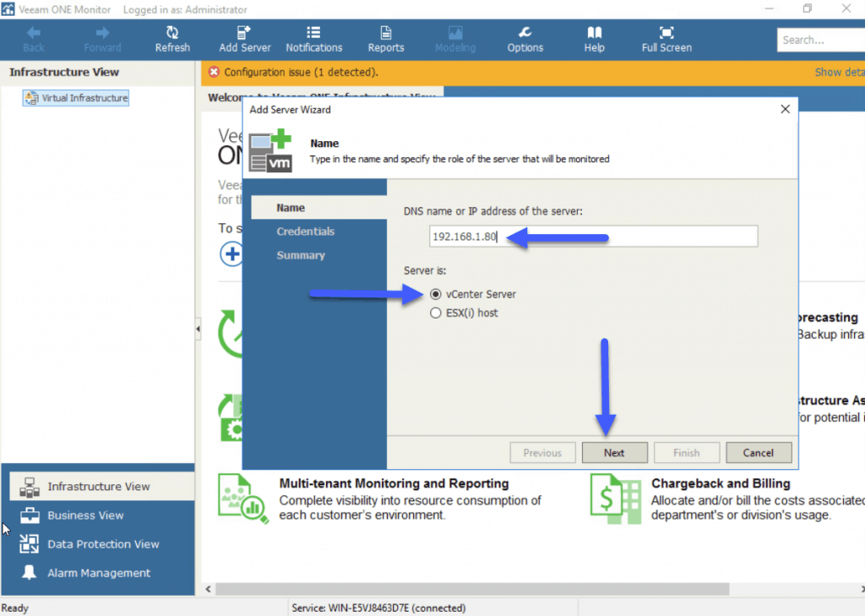Screen dimensions: 865x616
Task: Click the Ready status bar text
Action: [x=15, y=608]
